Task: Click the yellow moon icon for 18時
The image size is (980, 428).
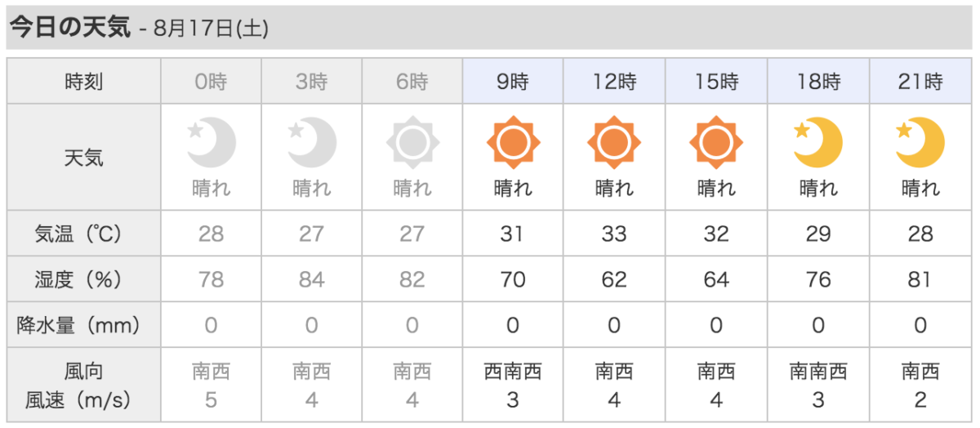Action: [x=818, y=143]
